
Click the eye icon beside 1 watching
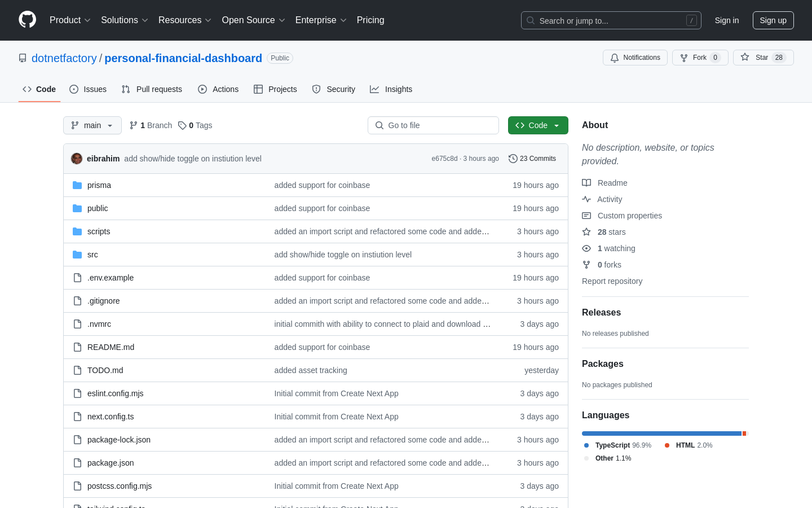(586, 248)
